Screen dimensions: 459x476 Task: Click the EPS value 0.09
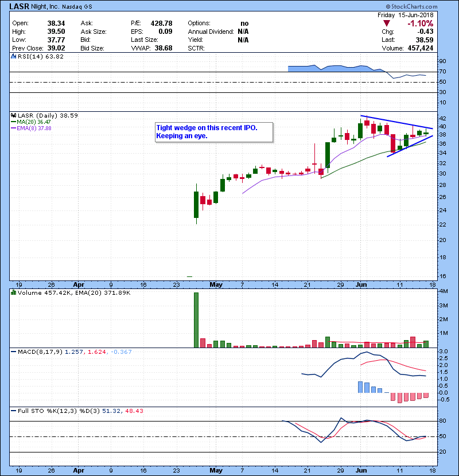pos(165,32)
